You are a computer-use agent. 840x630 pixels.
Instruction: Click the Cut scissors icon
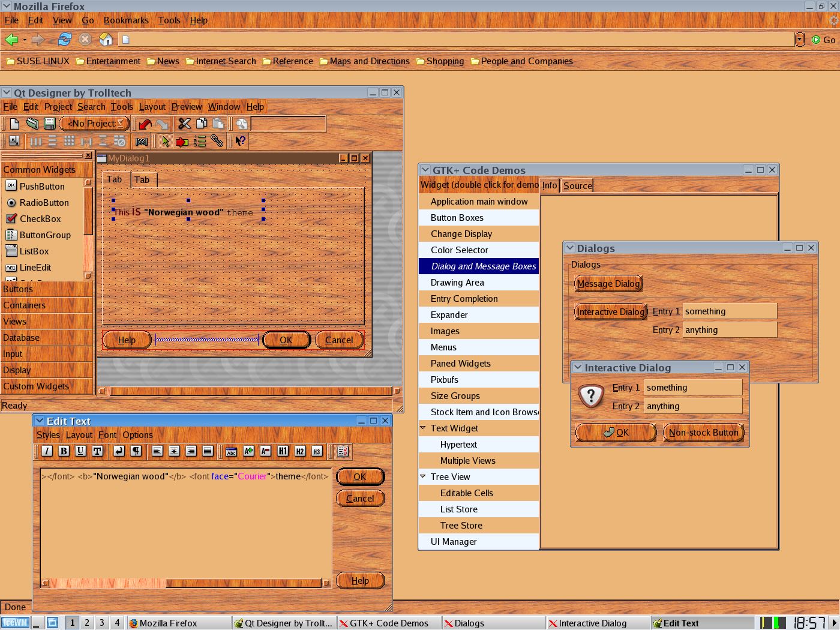coord(184,124)
